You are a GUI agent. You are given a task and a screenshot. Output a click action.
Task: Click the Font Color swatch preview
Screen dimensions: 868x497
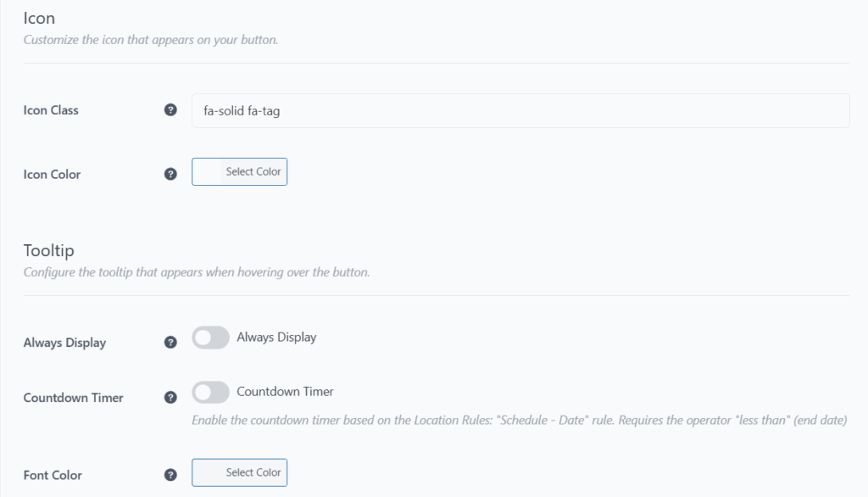[207, 472]
